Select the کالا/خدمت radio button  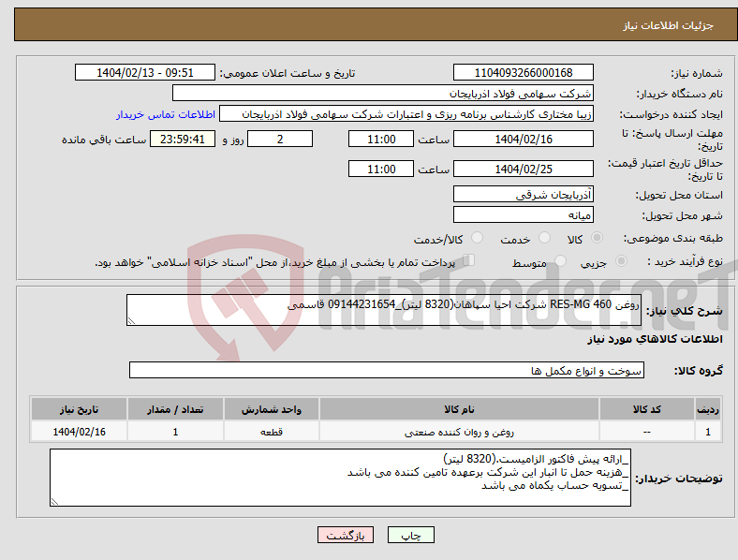(477, 238)
